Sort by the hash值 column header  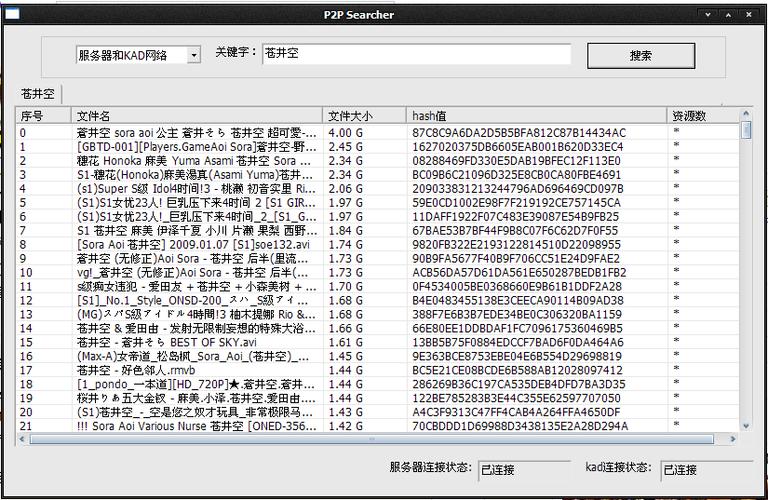pos(536,116)
